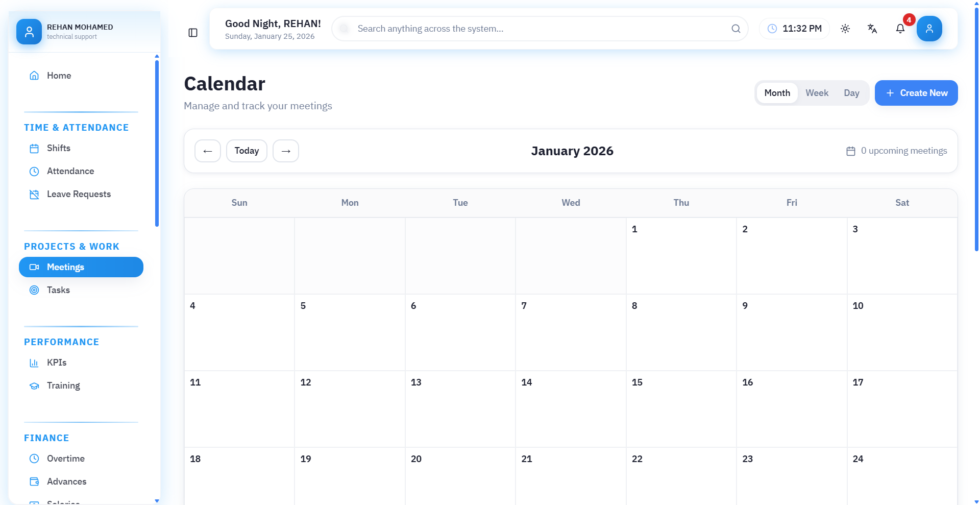The width and height of the screenshot is (980, 505).
Task: Open notifications bell icon
Action: coord(900,29)
